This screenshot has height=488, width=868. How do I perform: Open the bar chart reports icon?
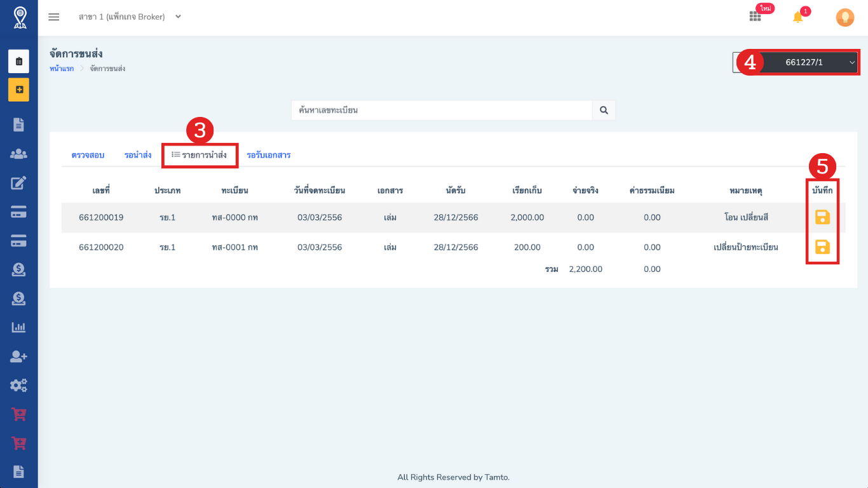pyautogui.click(x=19, y=327)
